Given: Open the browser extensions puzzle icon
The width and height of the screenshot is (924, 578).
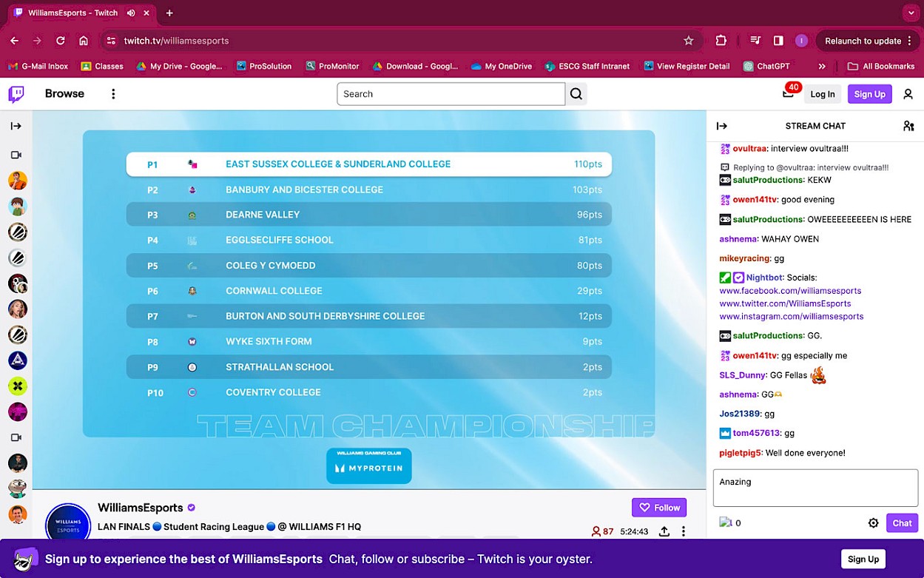Looking at the screenshot, I should 721,41.
